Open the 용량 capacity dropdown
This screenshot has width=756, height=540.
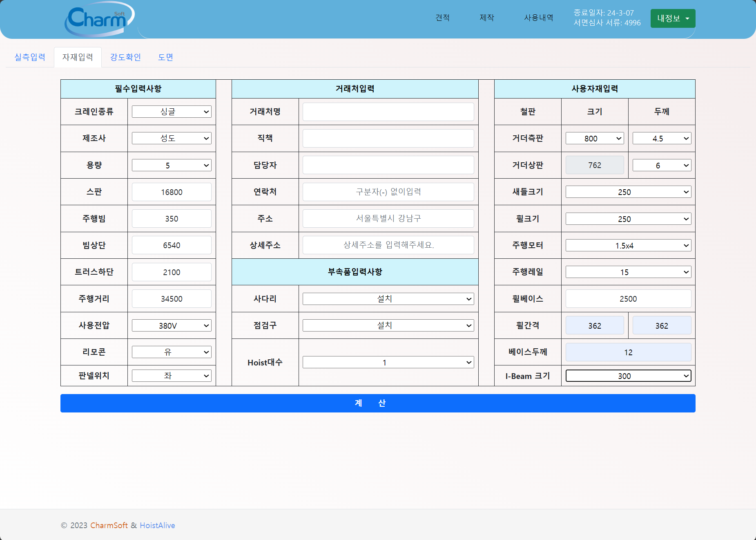pos(171,166)
